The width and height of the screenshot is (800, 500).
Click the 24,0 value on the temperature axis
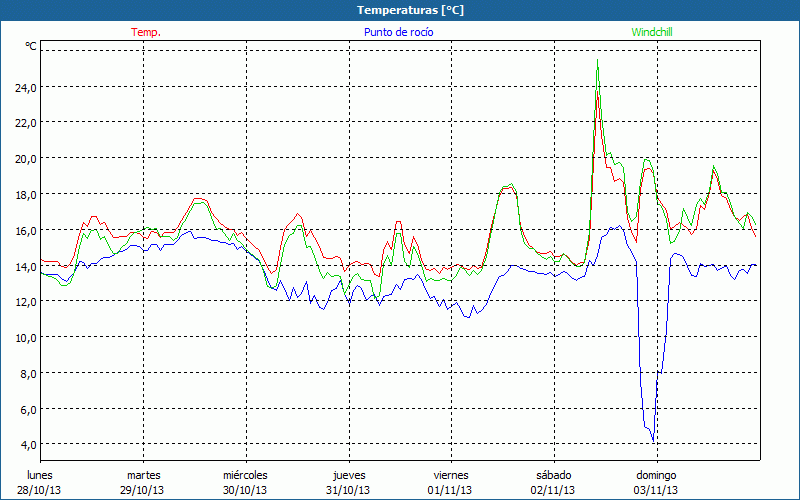25,87
